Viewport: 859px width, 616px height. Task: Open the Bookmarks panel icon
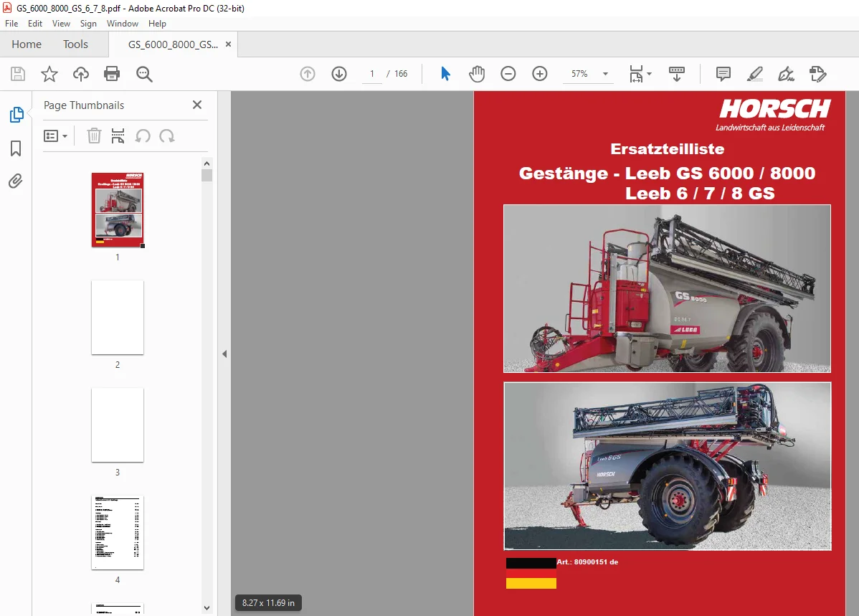(x=16, y=148)
